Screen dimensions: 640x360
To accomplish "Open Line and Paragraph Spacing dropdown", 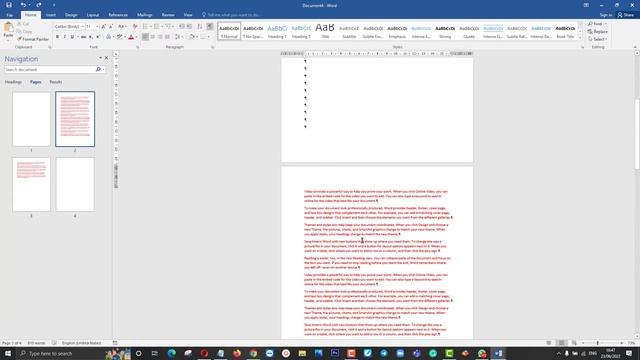I will point(178,37).
